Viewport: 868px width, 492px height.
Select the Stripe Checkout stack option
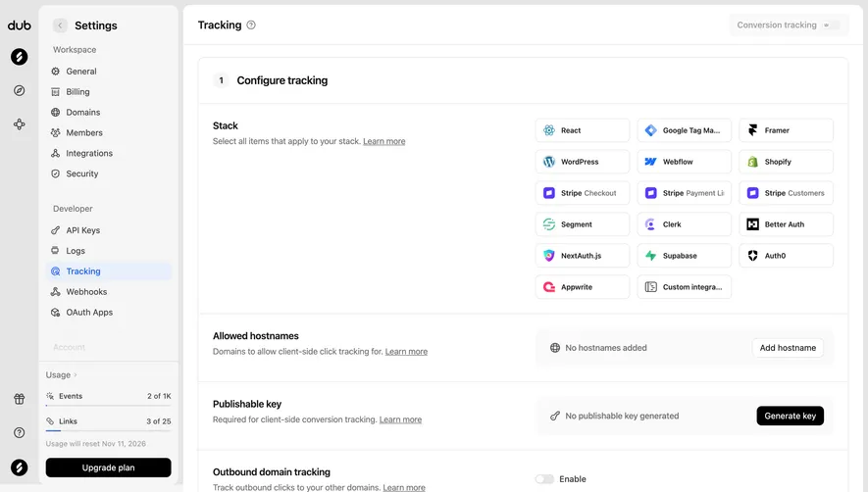tap(583, 193)
